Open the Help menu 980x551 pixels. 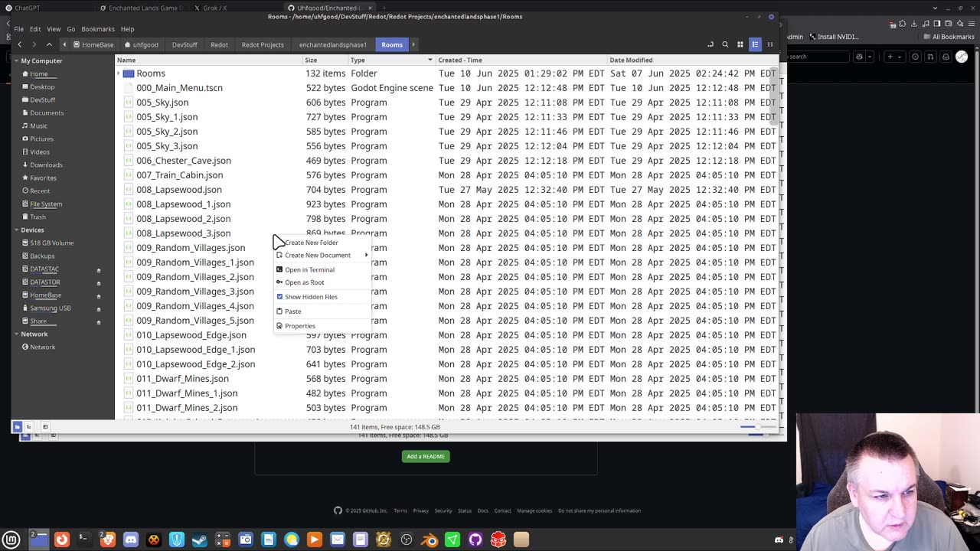[127, 29]
